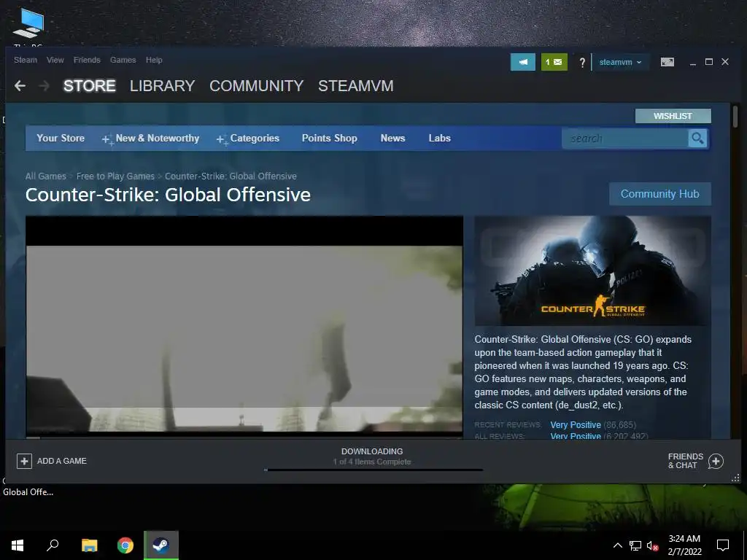Click the store search magnifier button

tap(697, 138)
